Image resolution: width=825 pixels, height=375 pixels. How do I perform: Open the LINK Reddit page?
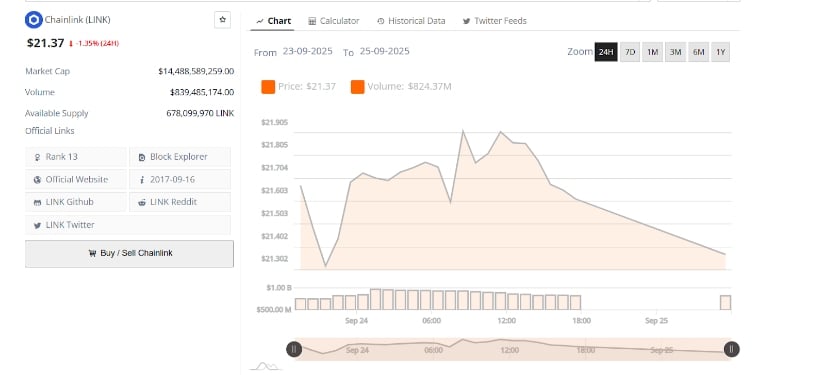point(180,202)
